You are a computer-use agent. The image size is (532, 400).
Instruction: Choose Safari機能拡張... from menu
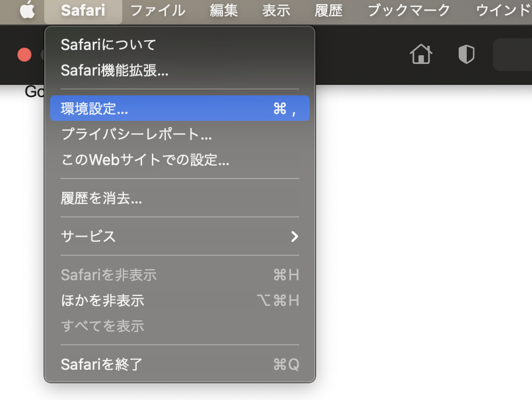tap(180, 70)
